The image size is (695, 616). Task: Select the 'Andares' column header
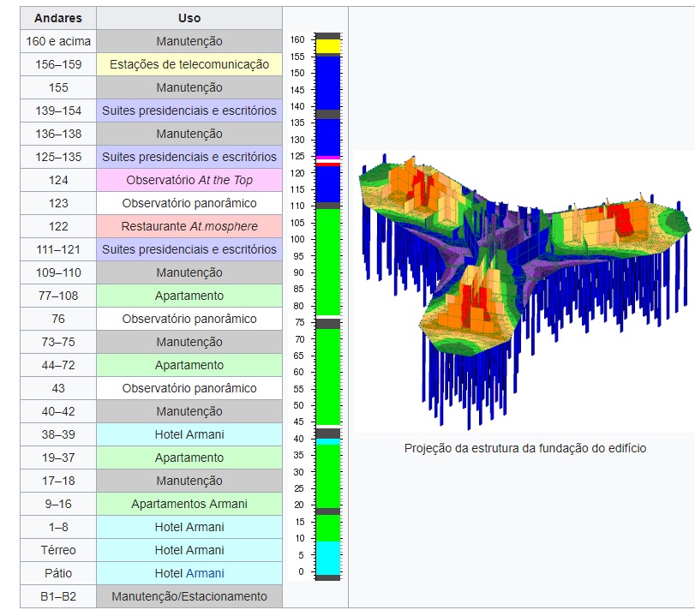(58, 18)
